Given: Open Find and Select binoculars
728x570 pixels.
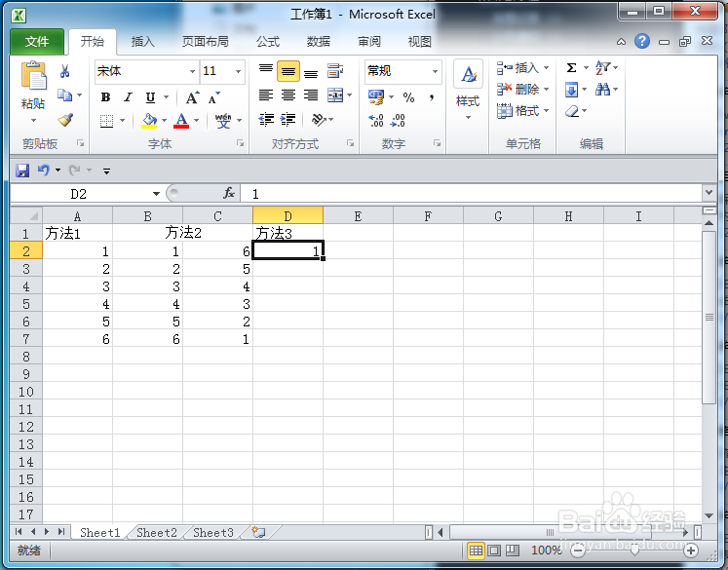Looking at the screenshot, I should click(602, 89).
